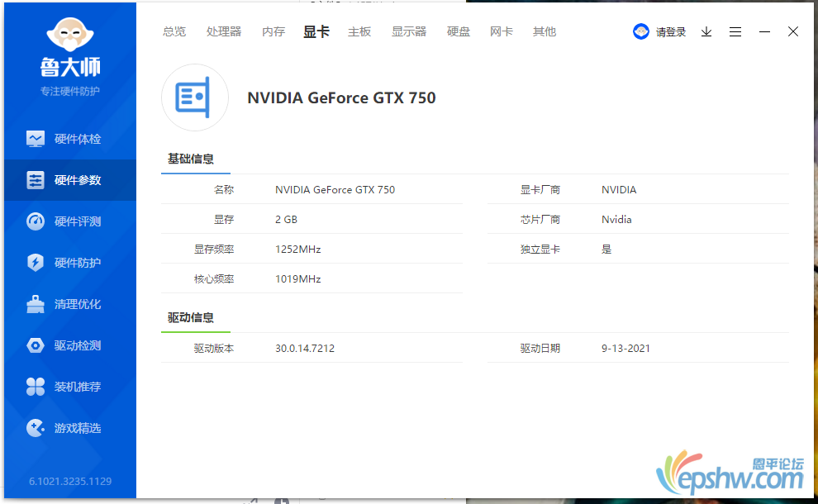
Task: Click the 驱动日期 label
Action: point(540,349)
